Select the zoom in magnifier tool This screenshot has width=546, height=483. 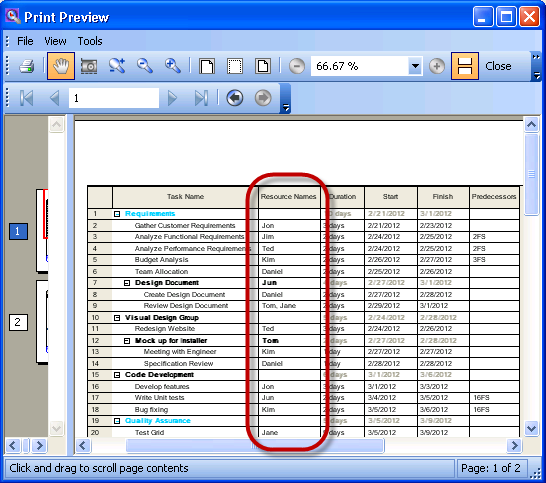tap(172, 66)
